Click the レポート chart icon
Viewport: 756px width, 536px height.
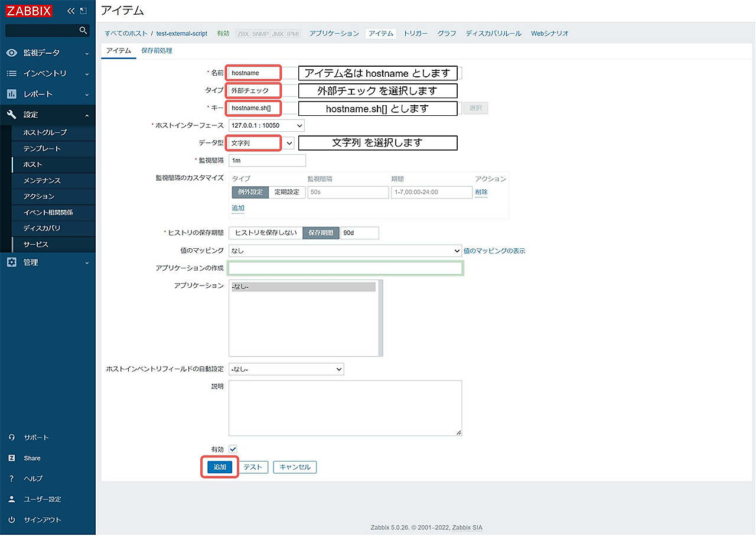[12, 94]
